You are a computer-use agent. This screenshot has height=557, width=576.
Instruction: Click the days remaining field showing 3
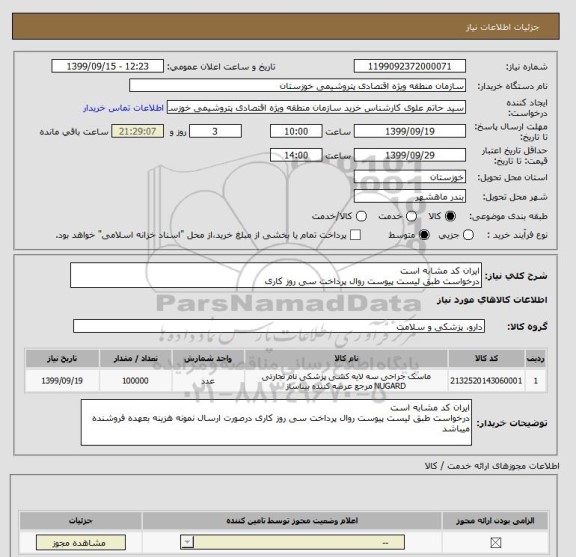pyautogui.click(x=215, y=132)
